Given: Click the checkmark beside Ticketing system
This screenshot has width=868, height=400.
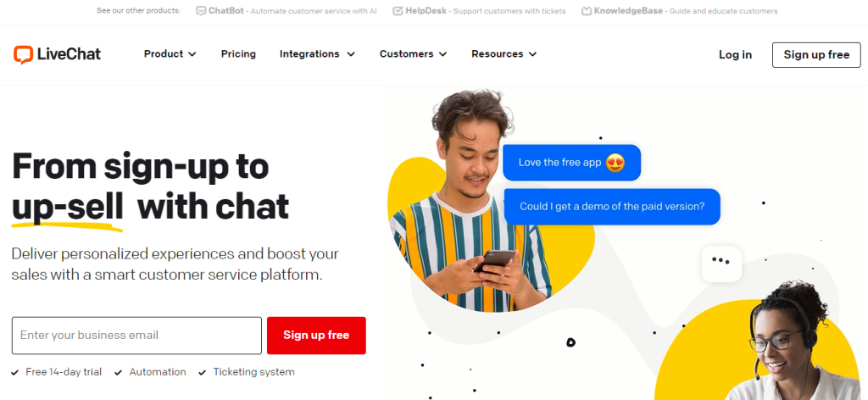Looking at the screenshot, I should tap(203, 372).
